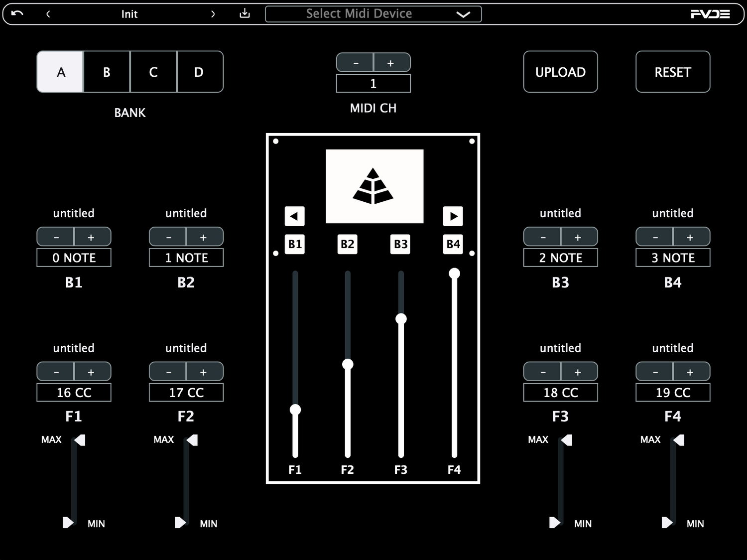This screenshot has width=747, height=560.
Task: Click the F2 MIN range handle
Action: tap(180, 523)
